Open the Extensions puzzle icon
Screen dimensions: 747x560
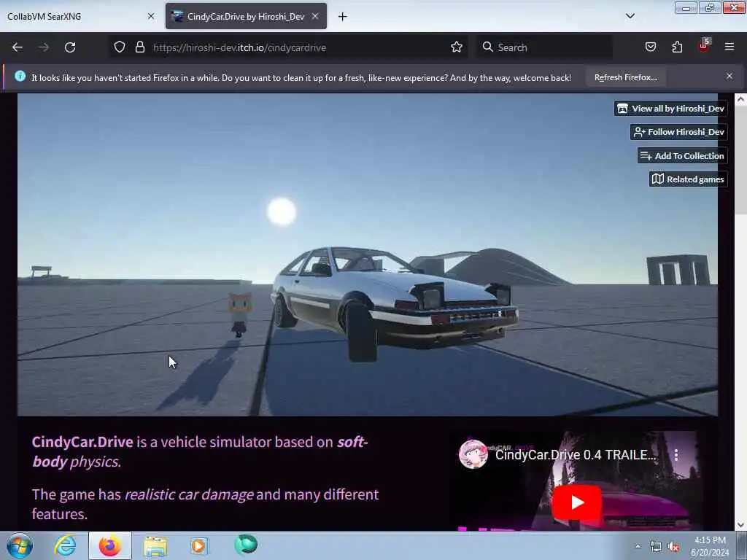(x=677, y=47)
